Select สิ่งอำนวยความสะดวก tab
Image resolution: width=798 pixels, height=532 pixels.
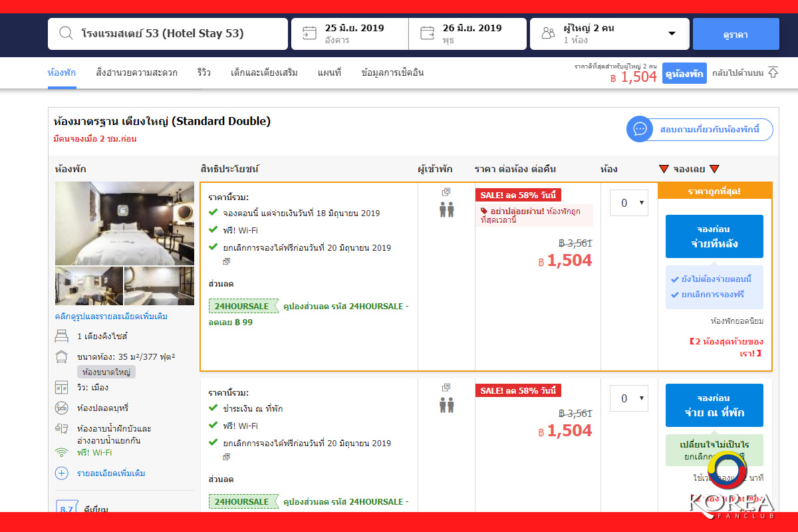136,72
